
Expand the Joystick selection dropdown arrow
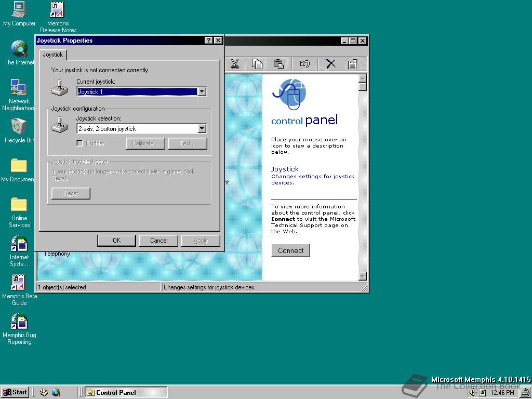coord(202,129)
